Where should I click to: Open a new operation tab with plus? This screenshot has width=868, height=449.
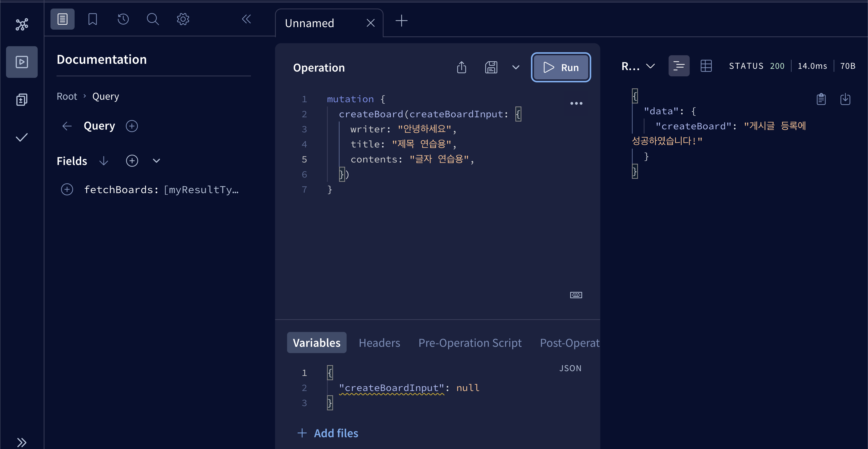(x=401, y=21)
